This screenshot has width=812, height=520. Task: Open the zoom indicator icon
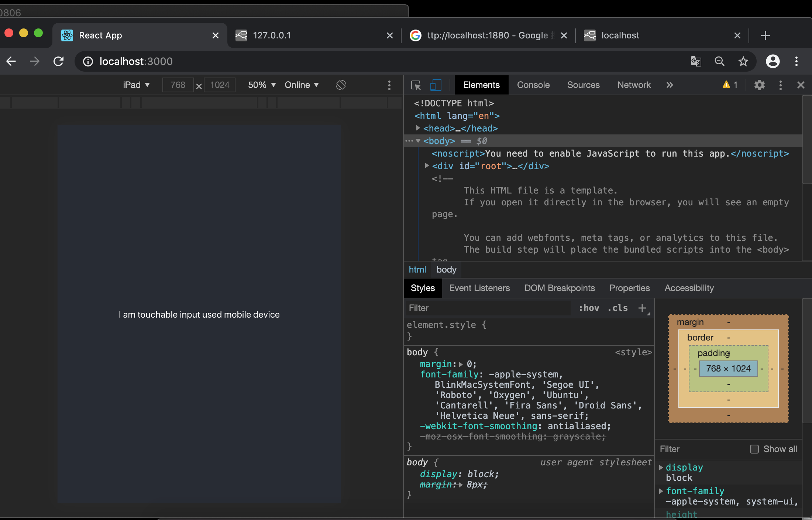click(719, 61)
